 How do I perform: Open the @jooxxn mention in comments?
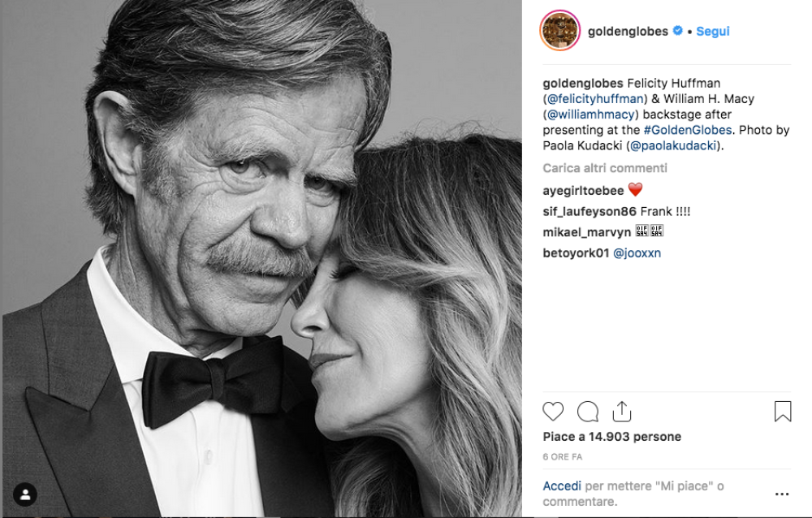click(x=637, y=253)
